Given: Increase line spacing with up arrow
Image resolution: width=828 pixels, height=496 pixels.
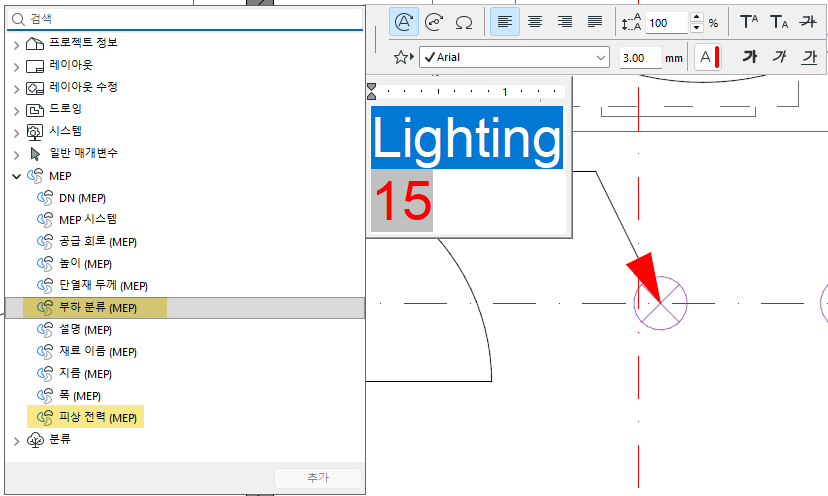Looking at the screenshot, I should [697, 17].
